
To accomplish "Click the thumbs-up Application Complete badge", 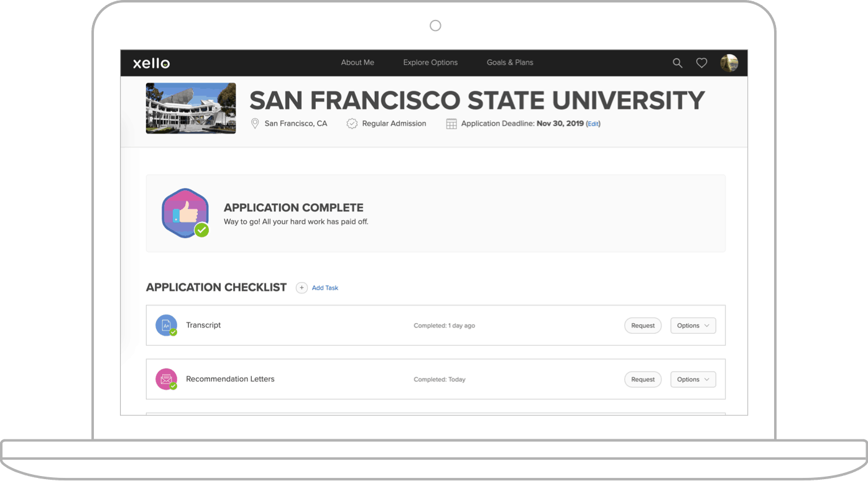I will coord(185,213).
